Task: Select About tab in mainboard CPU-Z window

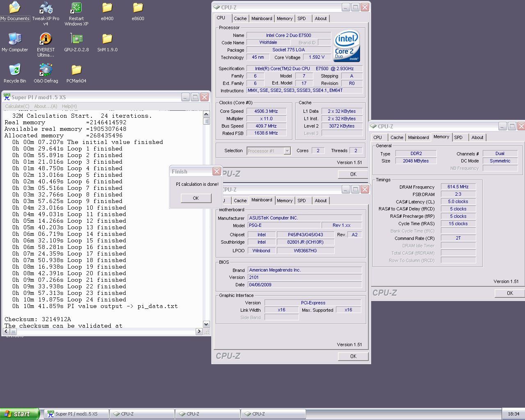Action: pos(321,201)
